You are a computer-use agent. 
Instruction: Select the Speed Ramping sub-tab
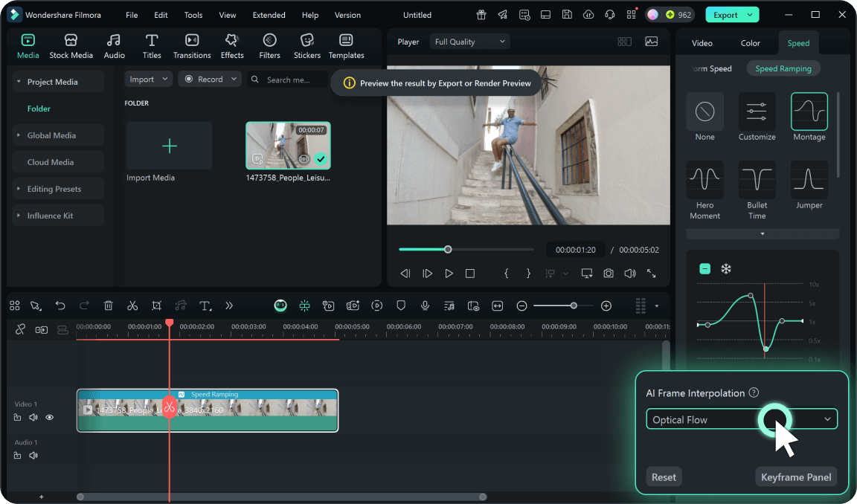pos(783,68)
